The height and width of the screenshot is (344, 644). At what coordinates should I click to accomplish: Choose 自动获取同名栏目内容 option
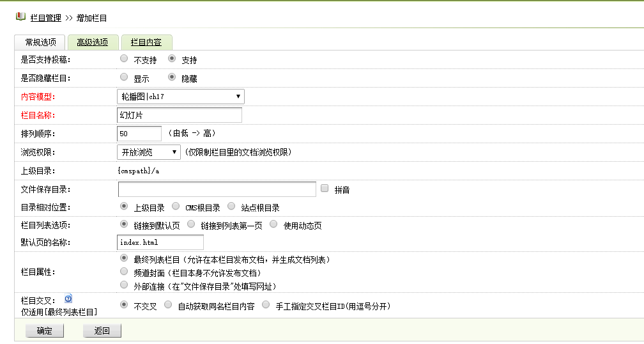pyautogui.click(x=168, y=305)
